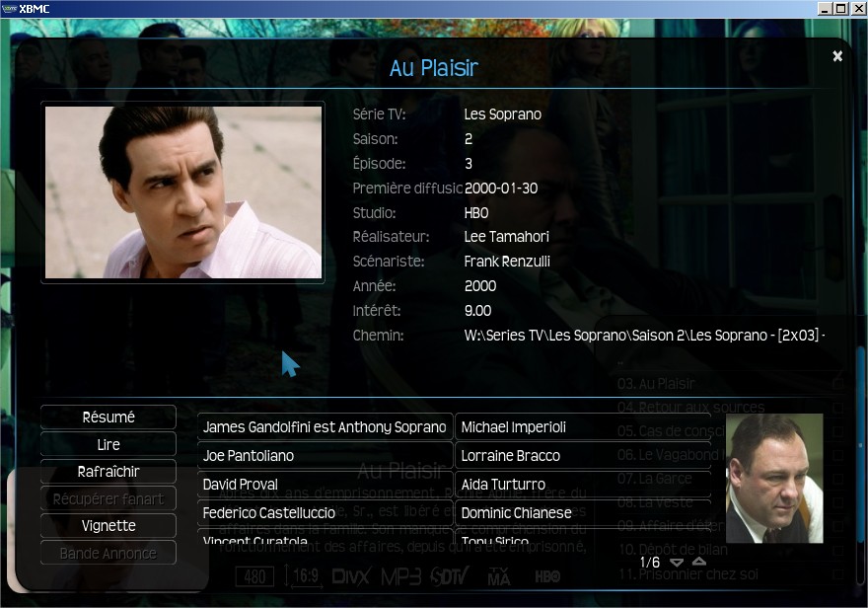Click the DivX codec flag icon
This screenshot has width=868, height=608.
(351, 577)
